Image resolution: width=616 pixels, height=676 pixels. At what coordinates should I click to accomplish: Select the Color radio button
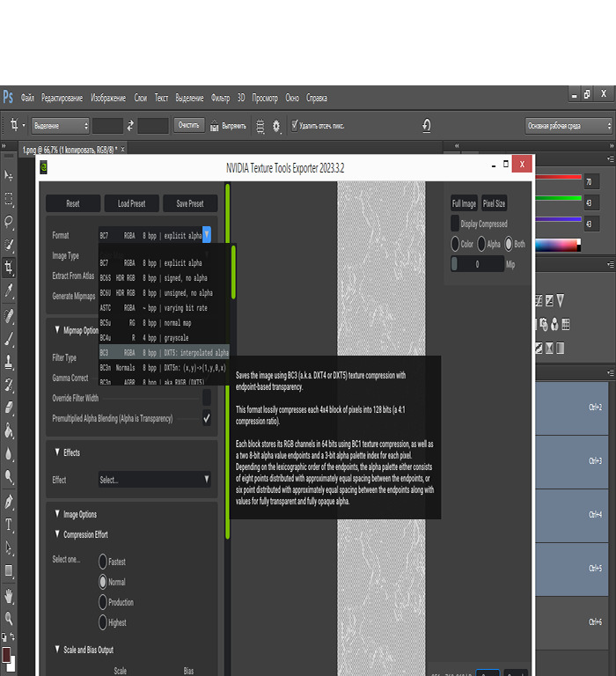point(455,244)
